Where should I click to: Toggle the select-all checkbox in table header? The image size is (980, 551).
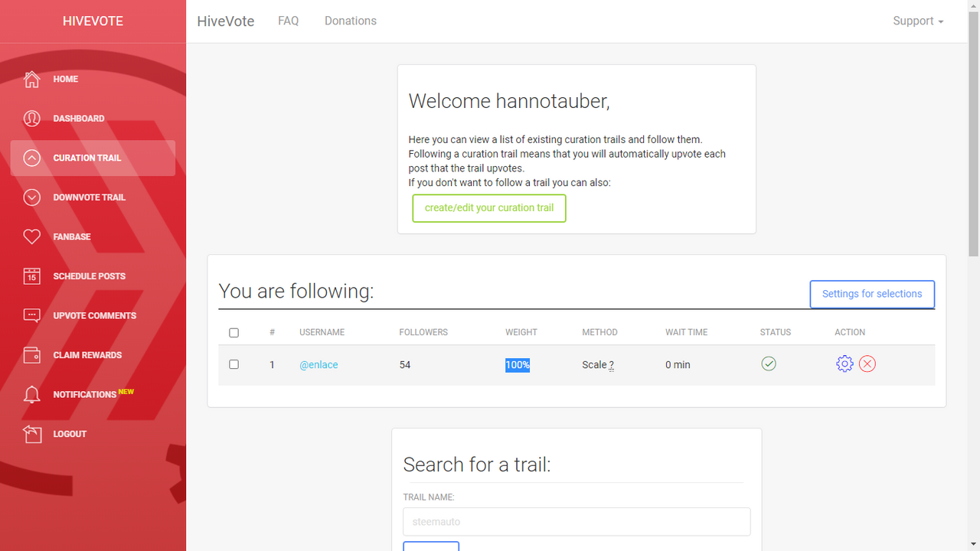click(x=234, y=332)
